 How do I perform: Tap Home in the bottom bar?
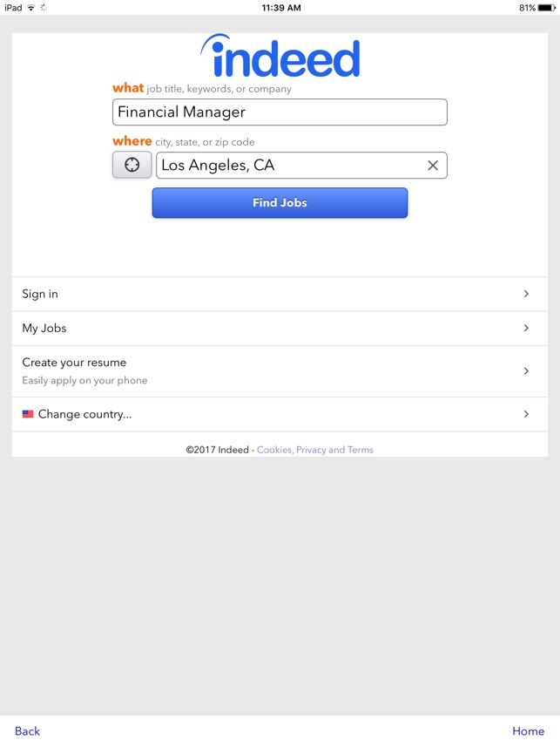click(528, 731)
